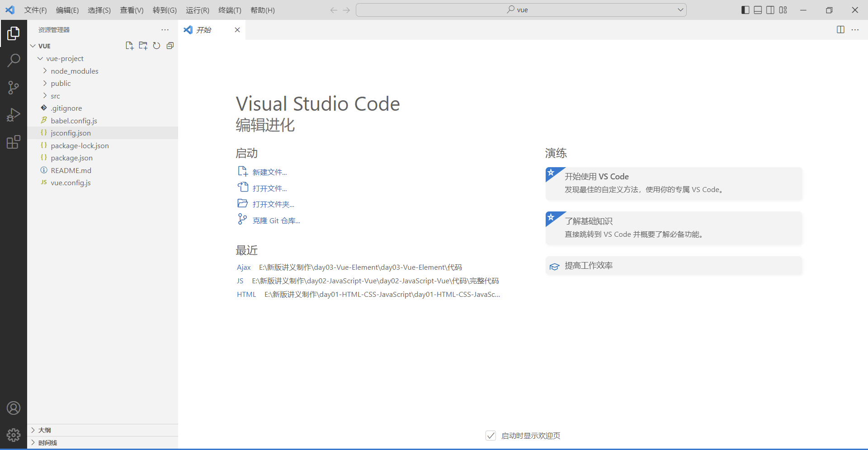Open the 帮助(H) menu

tap(263, 10)
